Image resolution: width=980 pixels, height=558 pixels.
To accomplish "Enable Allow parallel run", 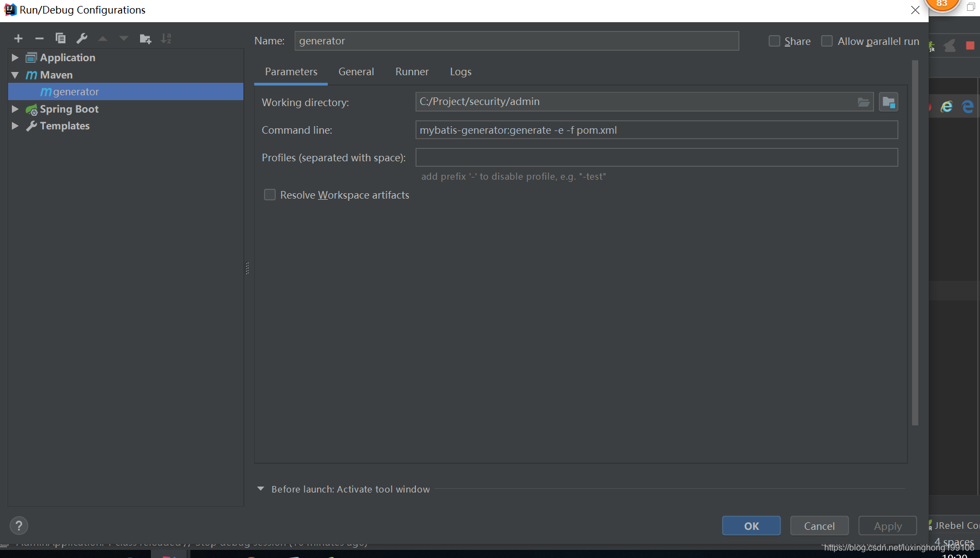I will click(x=827, y=41).
